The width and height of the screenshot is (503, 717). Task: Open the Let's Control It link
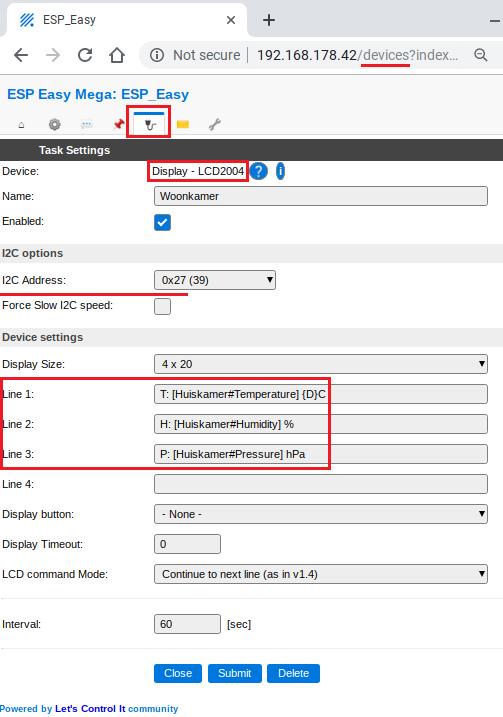point(90,709)
